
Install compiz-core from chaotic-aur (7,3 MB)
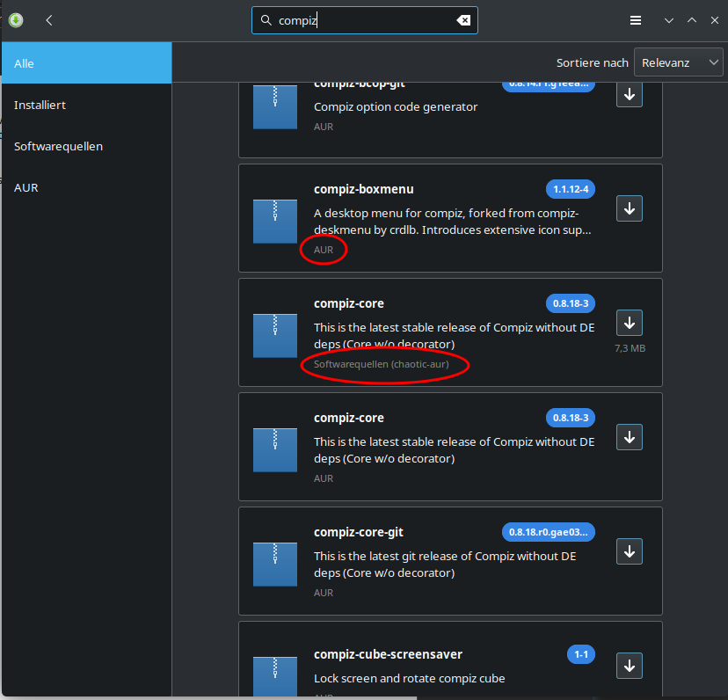(x=629, y=323)
